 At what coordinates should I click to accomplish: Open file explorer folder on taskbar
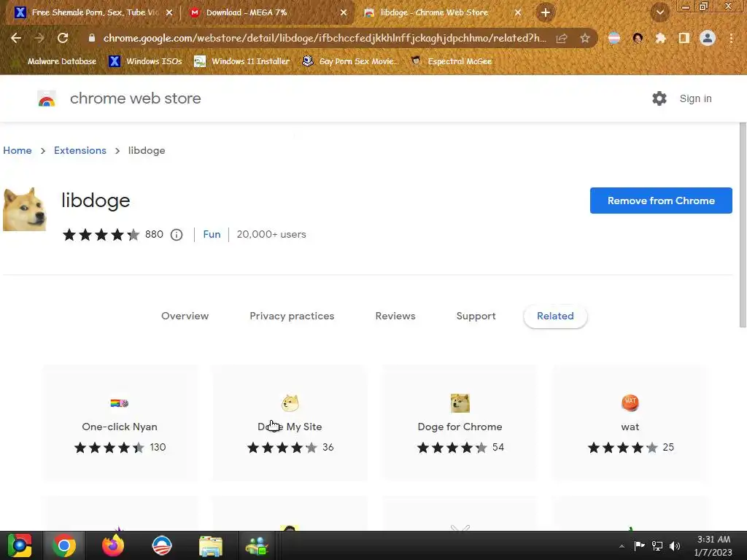(x=211, y=545)
